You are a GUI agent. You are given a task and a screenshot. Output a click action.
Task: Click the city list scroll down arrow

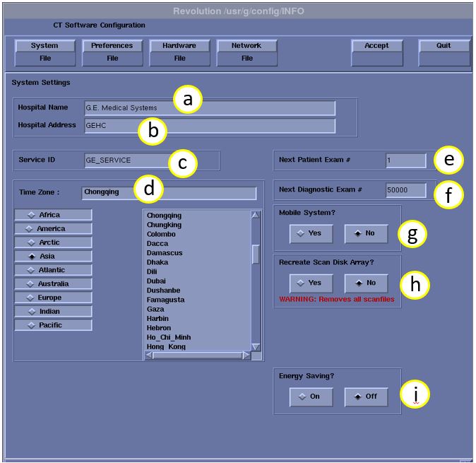click(256, 346)
